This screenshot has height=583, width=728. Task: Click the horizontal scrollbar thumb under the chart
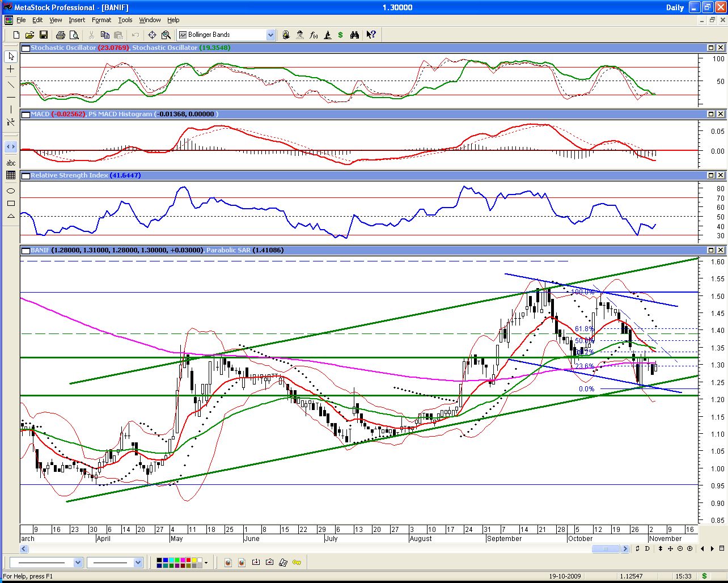coord(606,548)
